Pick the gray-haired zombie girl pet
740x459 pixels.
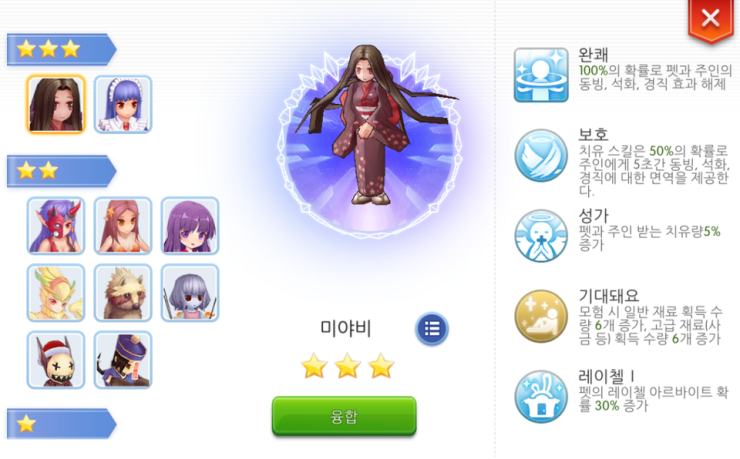tap(190, 293)
